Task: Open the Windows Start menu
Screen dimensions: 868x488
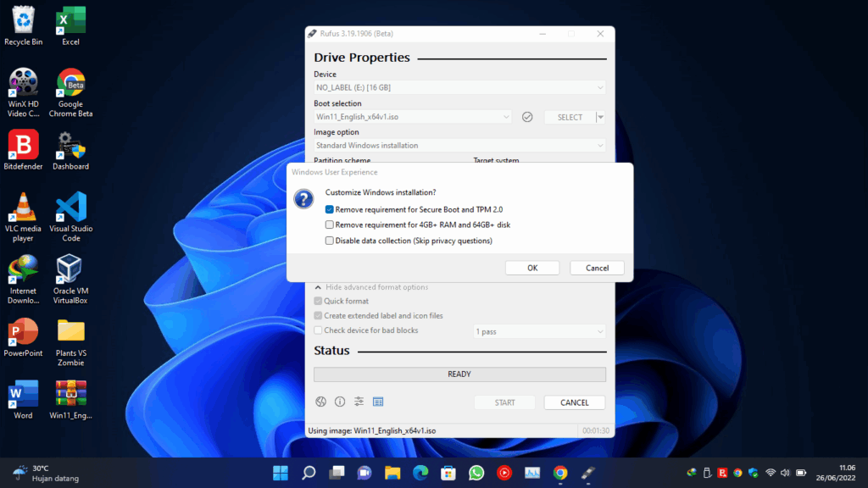Action: tap(281, 473)
